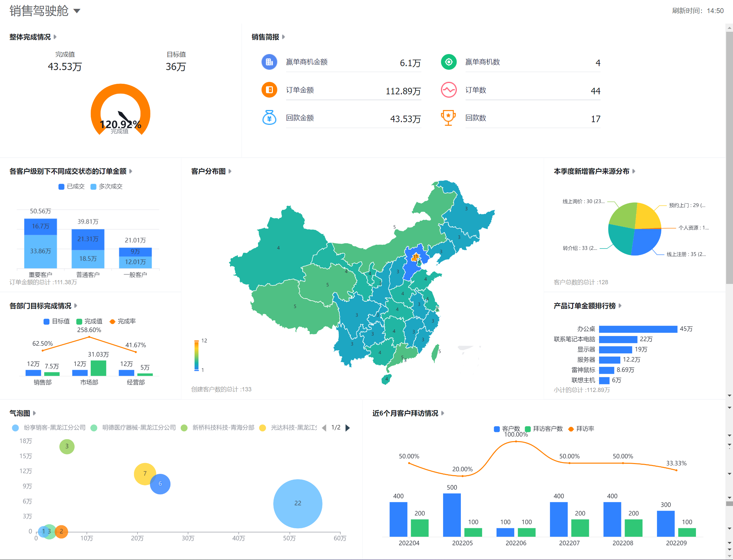The height and width of the screenshot is (560, 733).
Task: Click the 回款金额 money bag icon
Action: 269,118
